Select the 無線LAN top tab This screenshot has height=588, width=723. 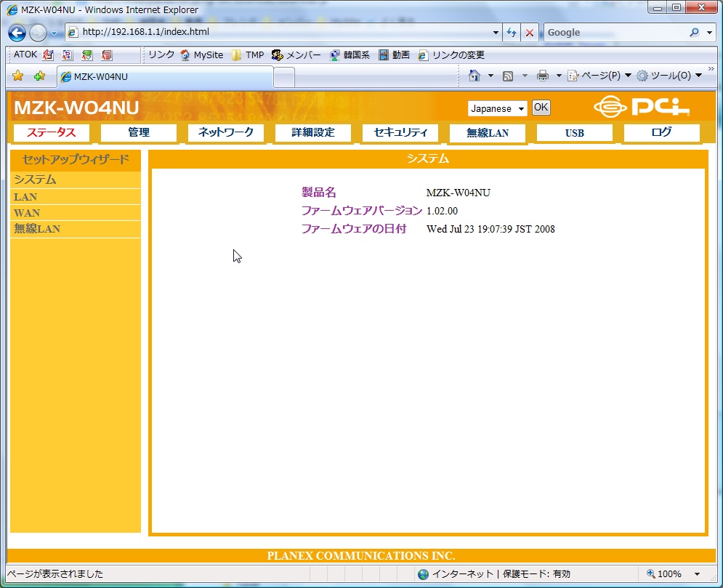coord(487,133)
